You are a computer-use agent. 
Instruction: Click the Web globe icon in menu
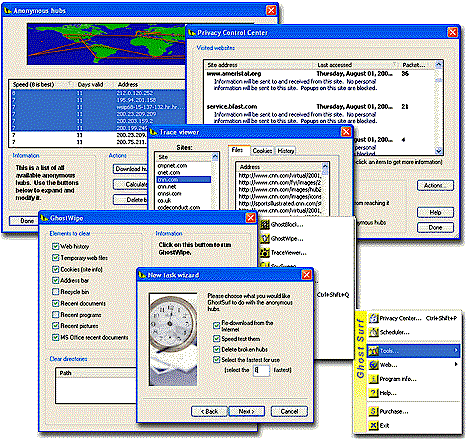(374, 365)
